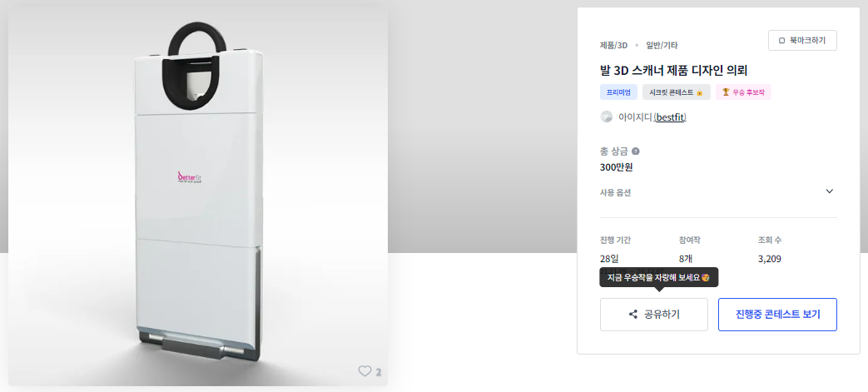
Task: Expand the 사용 옵션 chevron
Action: 829,191
